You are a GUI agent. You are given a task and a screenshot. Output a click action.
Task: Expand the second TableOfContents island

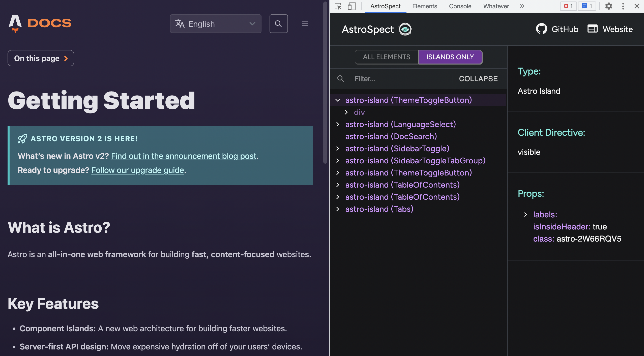pos(338,197)
